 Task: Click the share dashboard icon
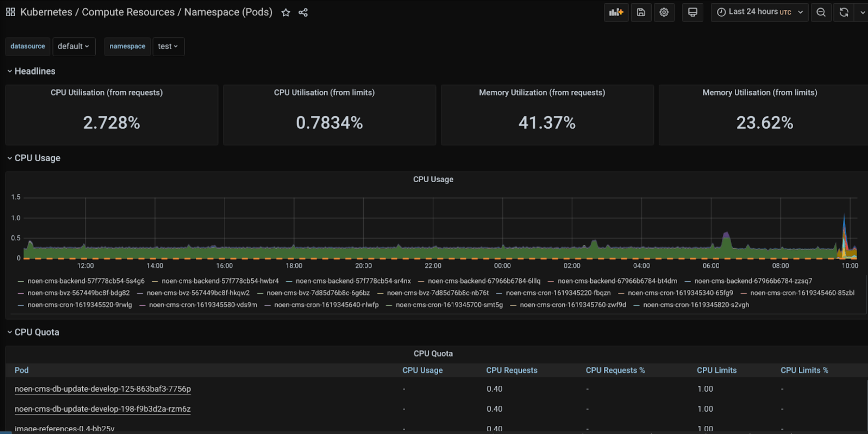[x=303, y=13]
